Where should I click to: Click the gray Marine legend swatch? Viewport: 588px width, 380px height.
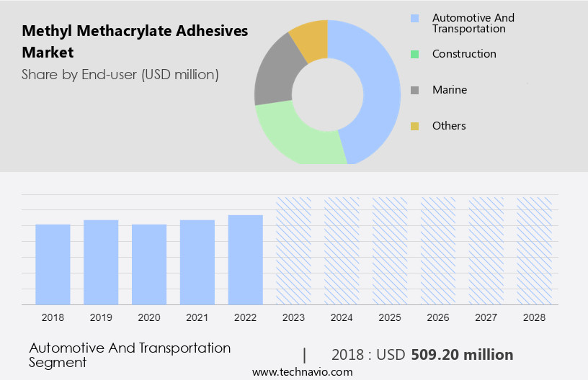point(414,90)
